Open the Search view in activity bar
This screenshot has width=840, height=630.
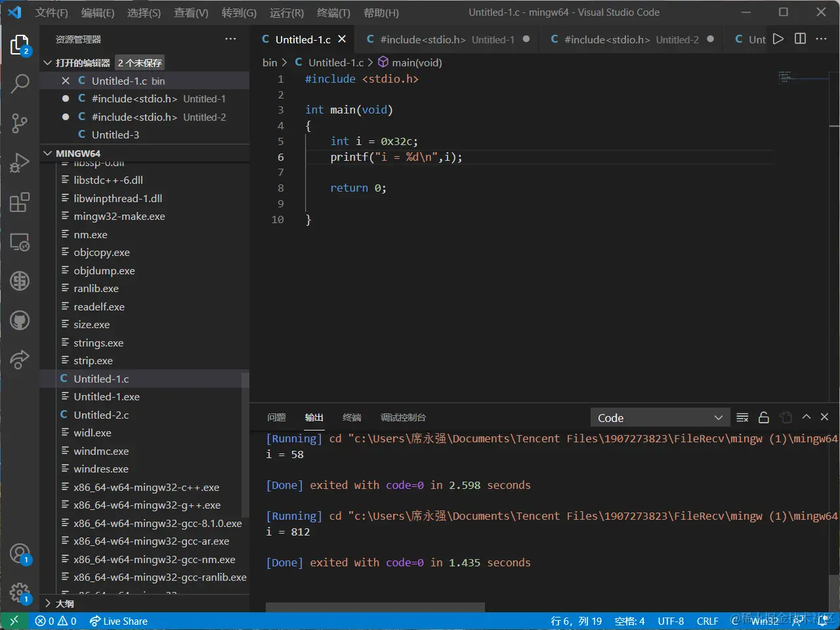tap(20, 83)
